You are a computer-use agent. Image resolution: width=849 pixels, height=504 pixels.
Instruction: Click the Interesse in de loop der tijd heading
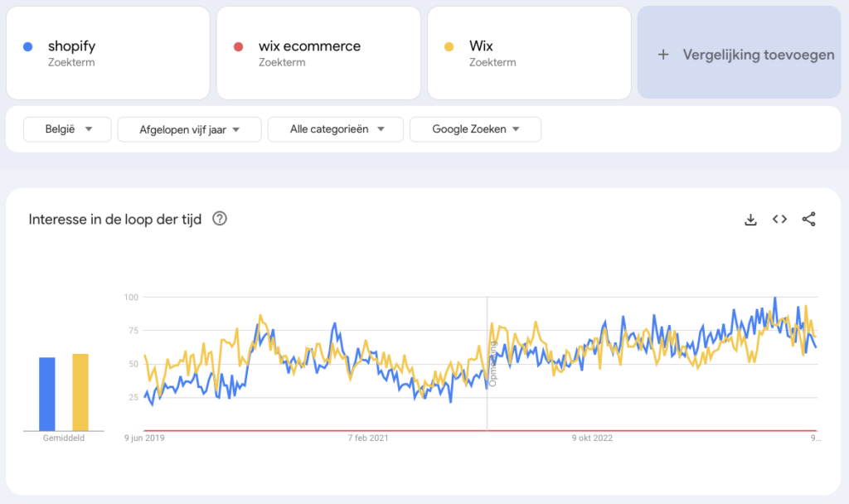pos(115,219)
